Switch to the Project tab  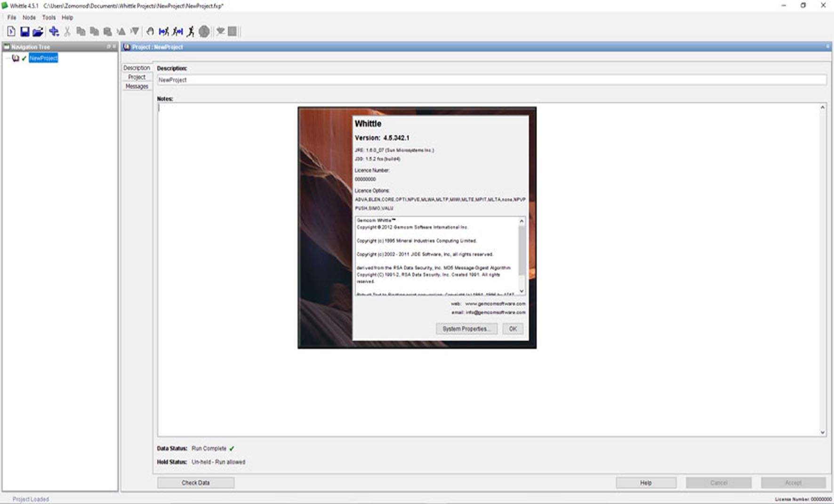(137, 77)
